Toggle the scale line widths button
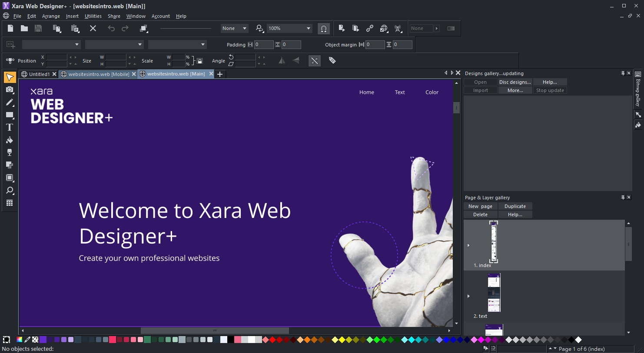 [315, 61]
